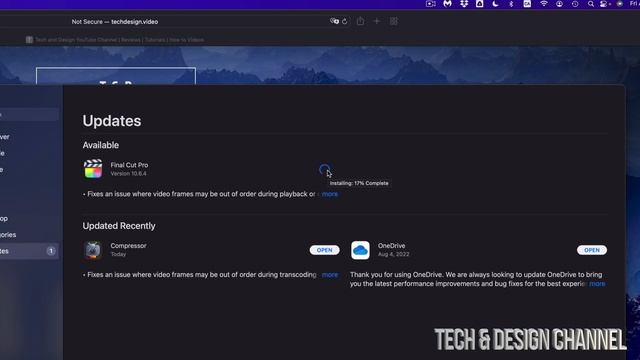Click the Available section heading
640x360 pixels.
100,145
